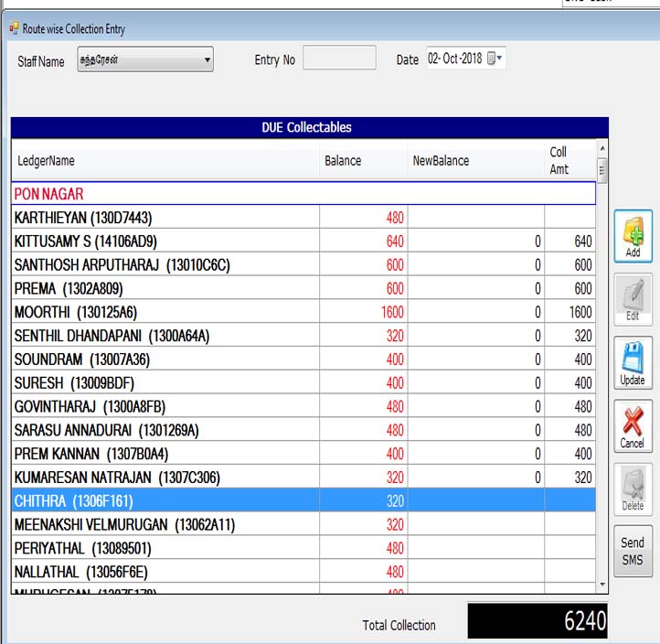Select the highlighted CHITHRA (1306F161) row

303,500
